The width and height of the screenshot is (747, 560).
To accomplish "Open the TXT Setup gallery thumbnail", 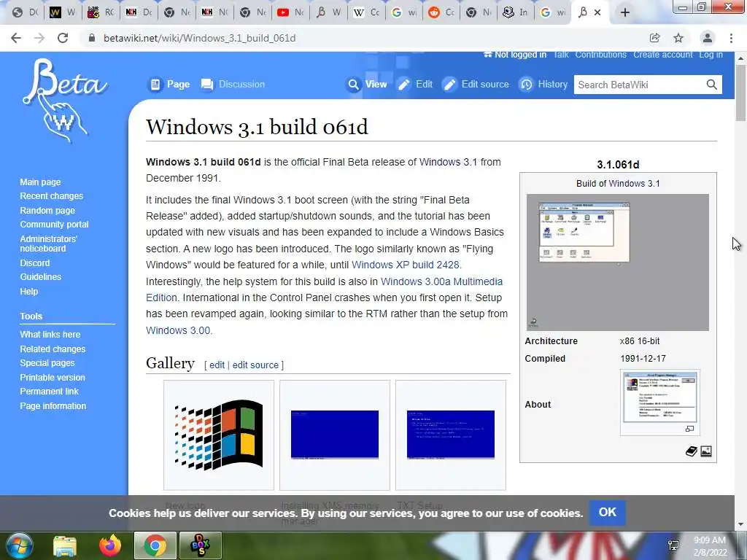I will click(x=451, y=435).
